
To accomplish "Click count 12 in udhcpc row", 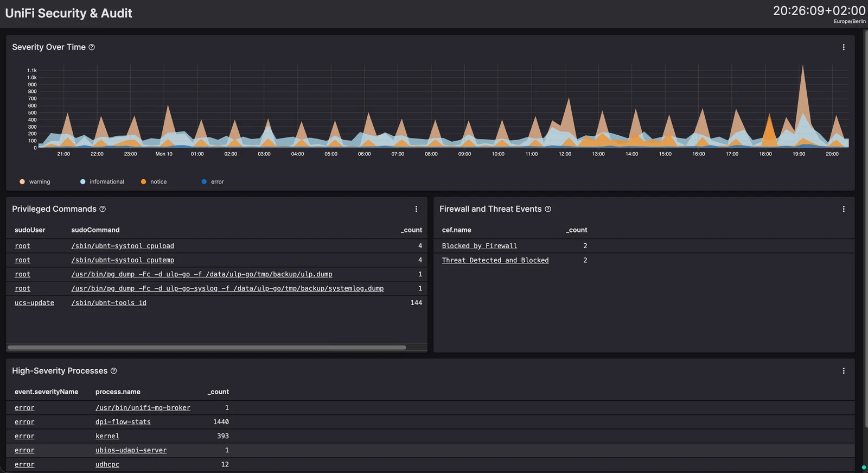I will click(225, 464).
